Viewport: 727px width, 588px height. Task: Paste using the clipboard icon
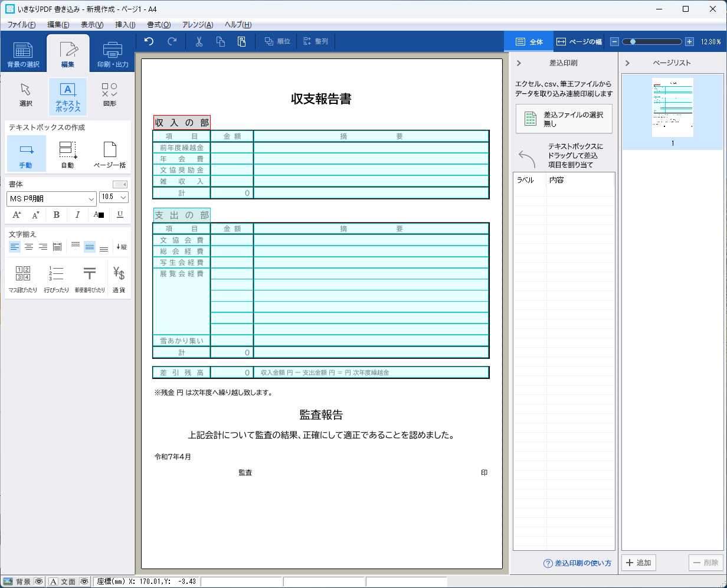[x=241, y=41]
